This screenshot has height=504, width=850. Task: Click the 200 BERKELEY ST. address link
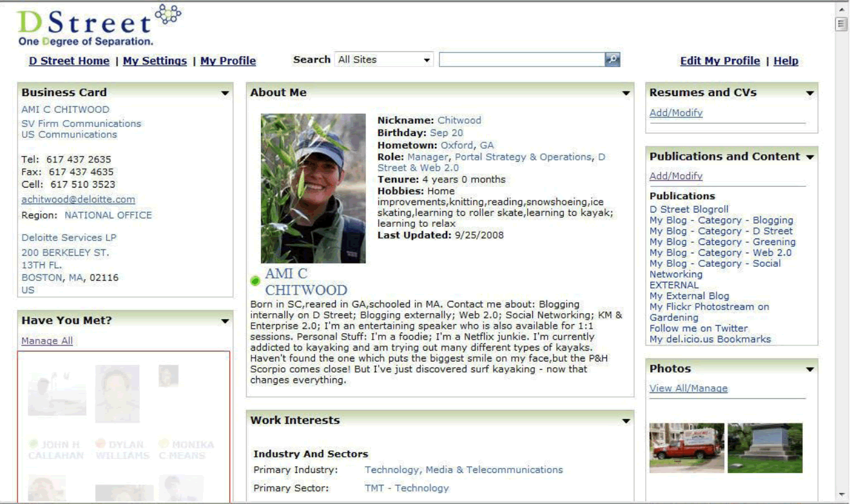[65, 253]
